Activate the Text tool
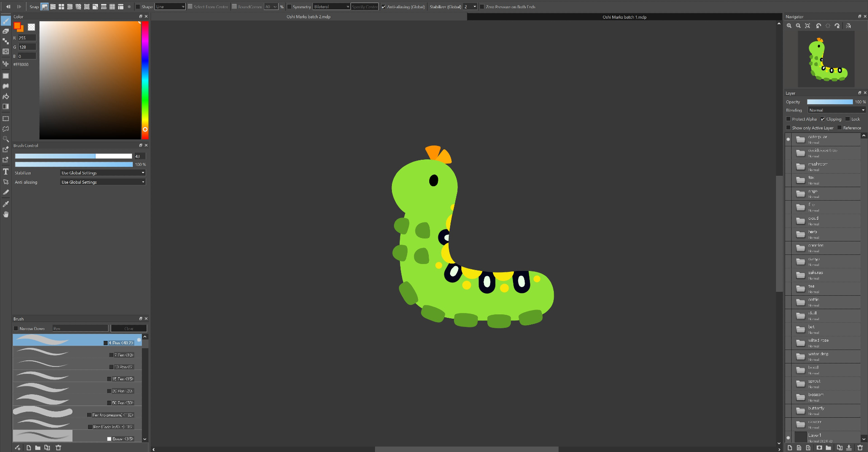The image size is (868, 452). [x=6, y=172]
